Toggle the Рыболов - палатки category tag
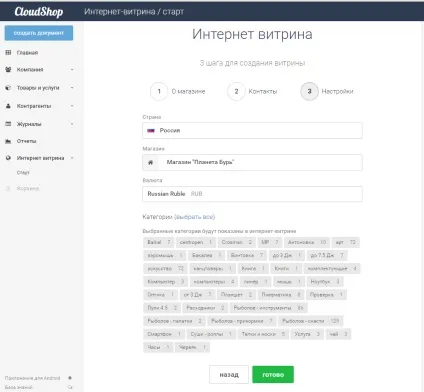The width and height of the screenshot is (424, 392). 174,321
